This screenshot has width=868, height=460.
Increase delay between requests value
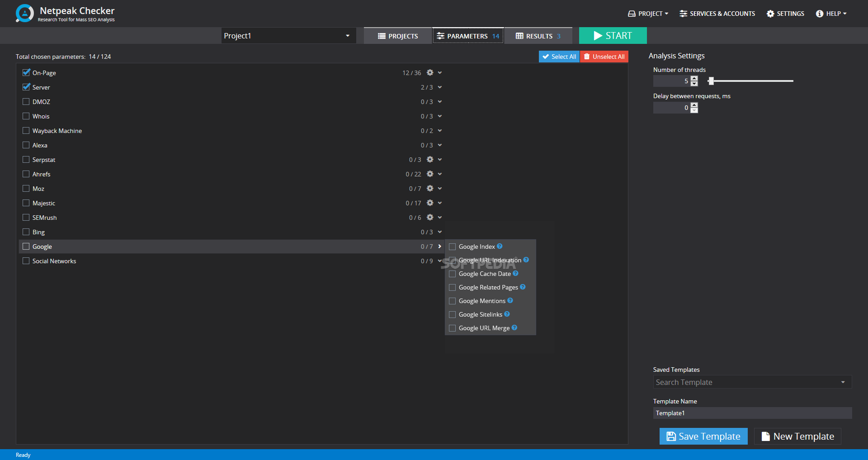pyautogui.click(x=694, y=105)
